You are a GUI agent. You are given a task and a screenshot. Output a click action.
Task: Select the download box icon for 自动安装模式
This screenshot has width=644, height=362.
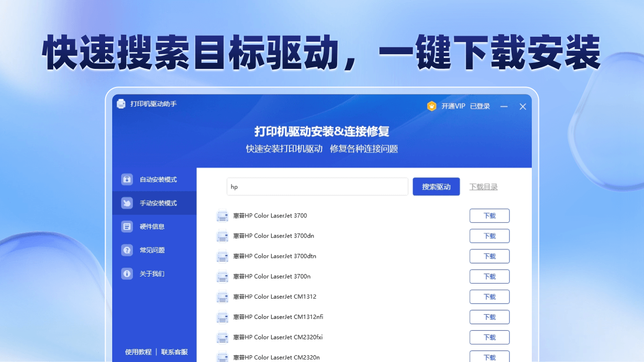click(126, 179)
